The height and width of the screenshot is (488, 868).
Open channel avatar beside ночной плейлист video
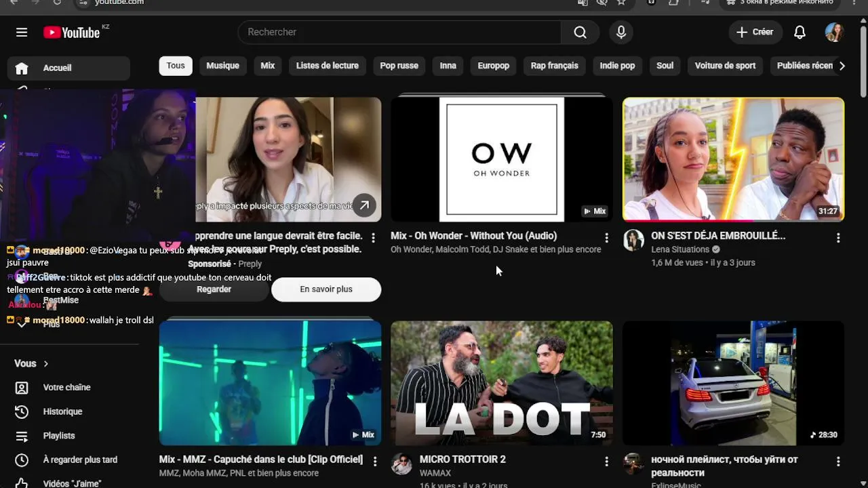click(x=633, y=464)
